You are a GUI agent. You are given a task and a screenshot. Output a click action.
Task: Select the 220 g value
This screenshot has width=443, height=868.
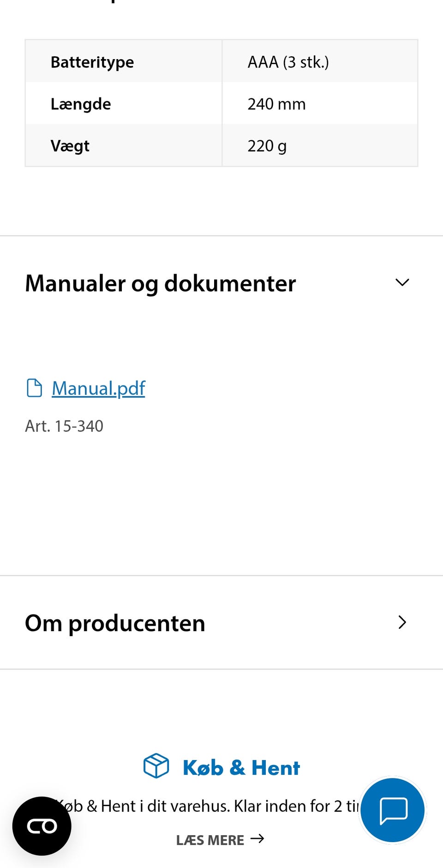tap(267, 146)
